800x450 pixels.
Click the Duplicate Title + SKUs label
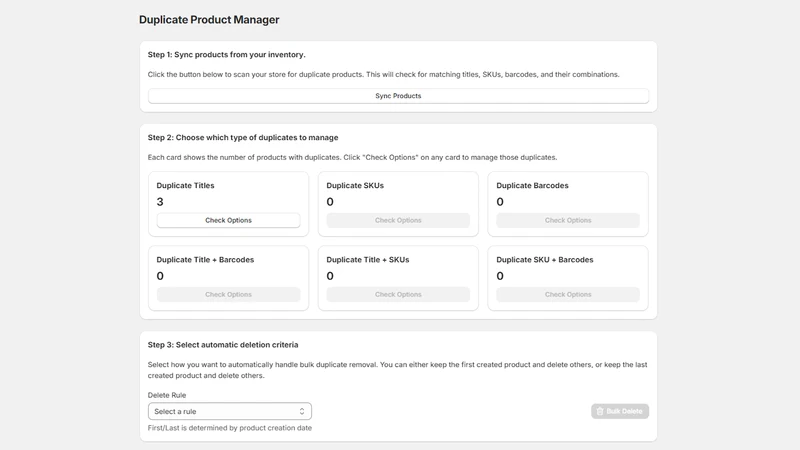[x=368, y=260]
